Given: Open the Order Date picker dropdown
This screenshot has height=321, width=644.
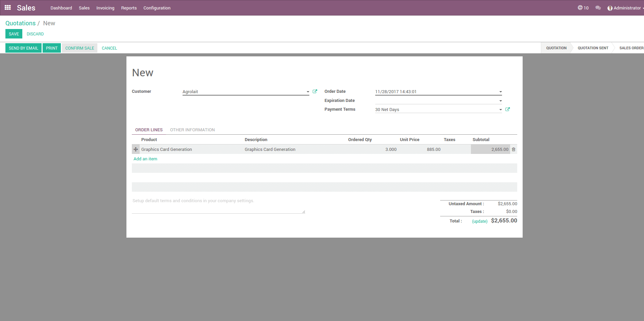Looking at the screenshot, I should coord(500,92).
